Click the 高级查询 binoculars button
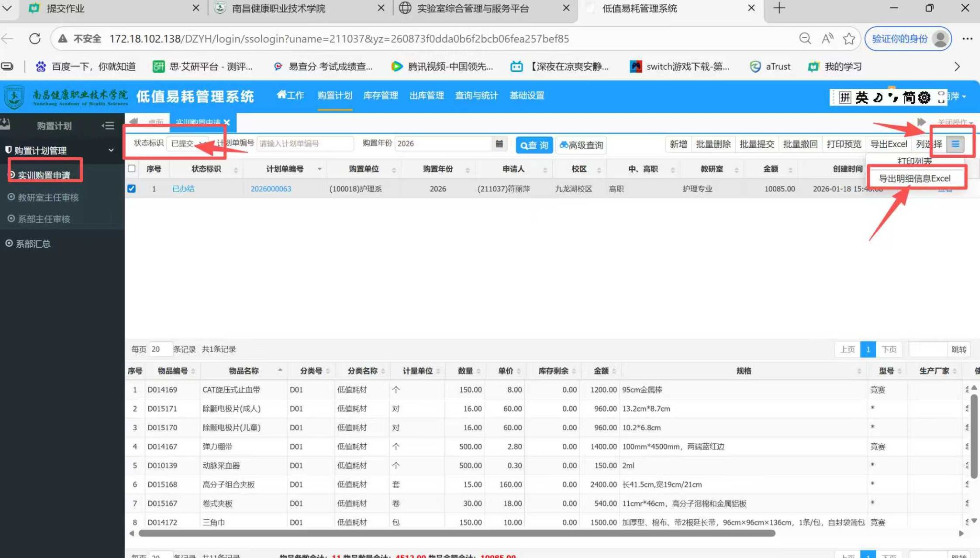The width and height of the screenshot is (980, 558). click(x=581, y=145)
